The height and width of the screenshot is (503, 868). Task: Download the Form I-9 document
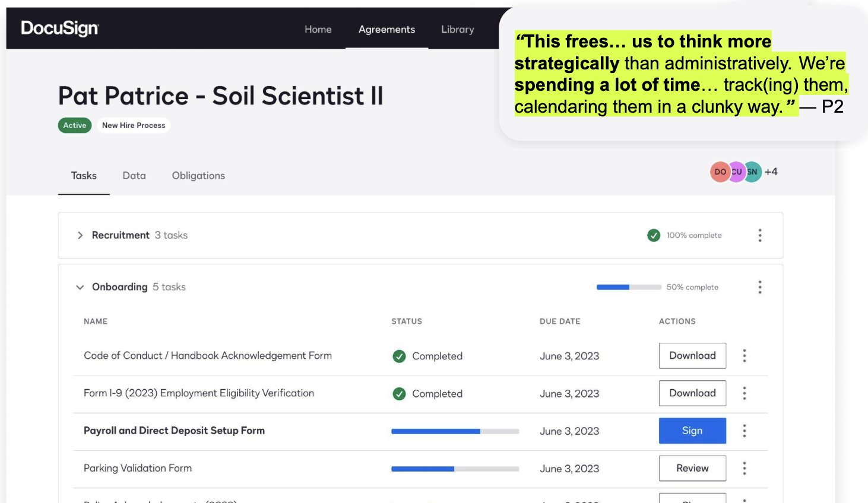click(692, 393)
